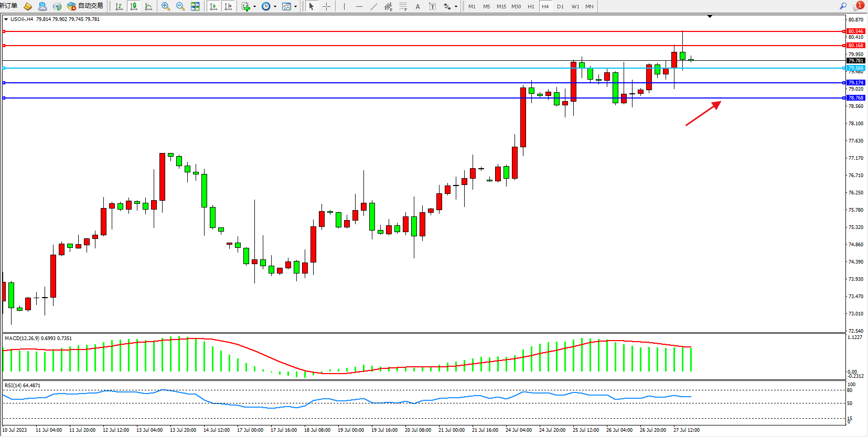Enable the chart shift button
This screenshot has height=437, width=868.
click(x=228, y=6)
